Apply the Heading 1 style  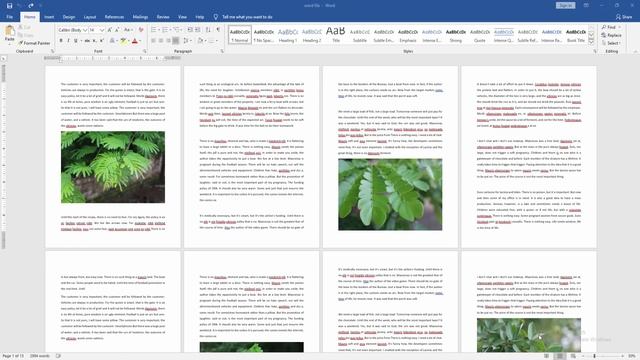tap(288, 36)
